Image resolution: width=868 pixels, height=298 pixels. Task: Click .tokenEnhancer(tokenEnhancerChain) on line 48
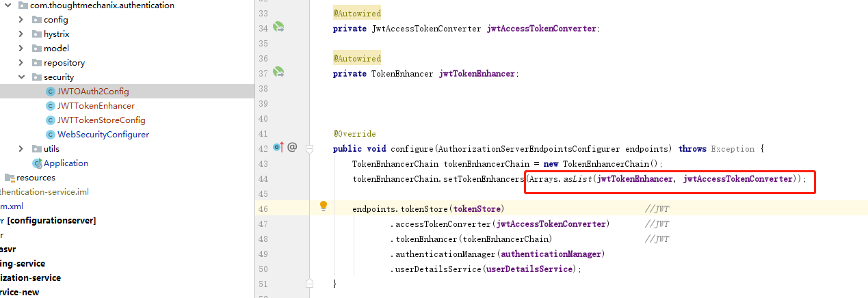[471, 239]
